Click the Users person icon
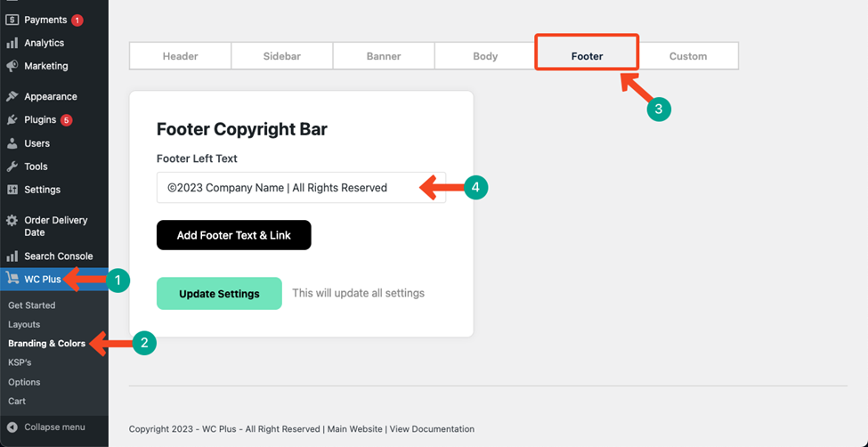The image size is (868, 447). (12, 143)
